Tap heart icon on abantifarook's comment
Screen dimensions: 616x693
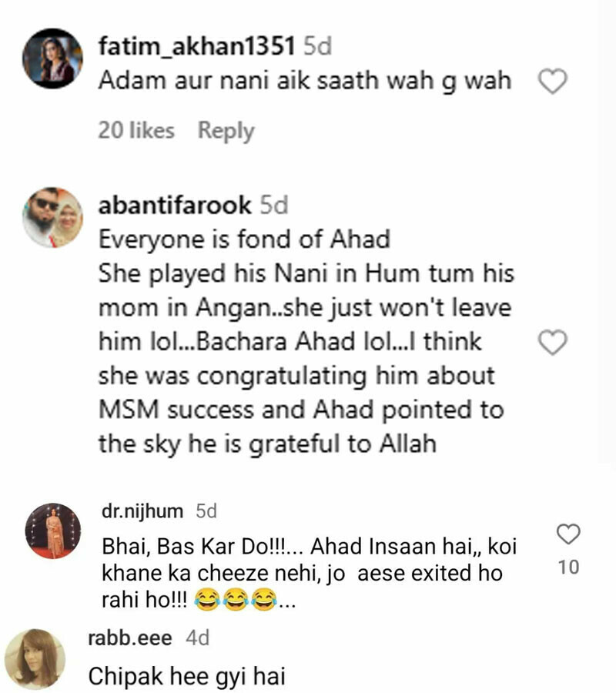(x=552, y=343)
